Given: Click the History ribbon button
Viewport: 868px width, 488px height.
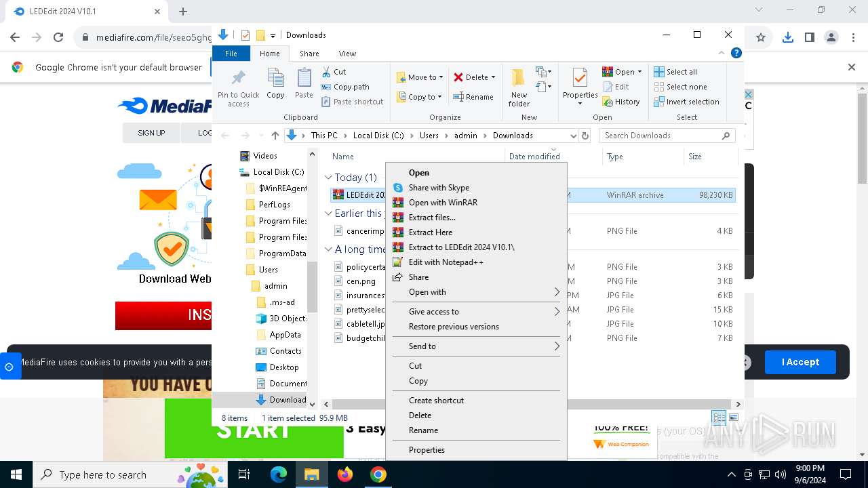Looking at the screenshot, I should 620,102.
